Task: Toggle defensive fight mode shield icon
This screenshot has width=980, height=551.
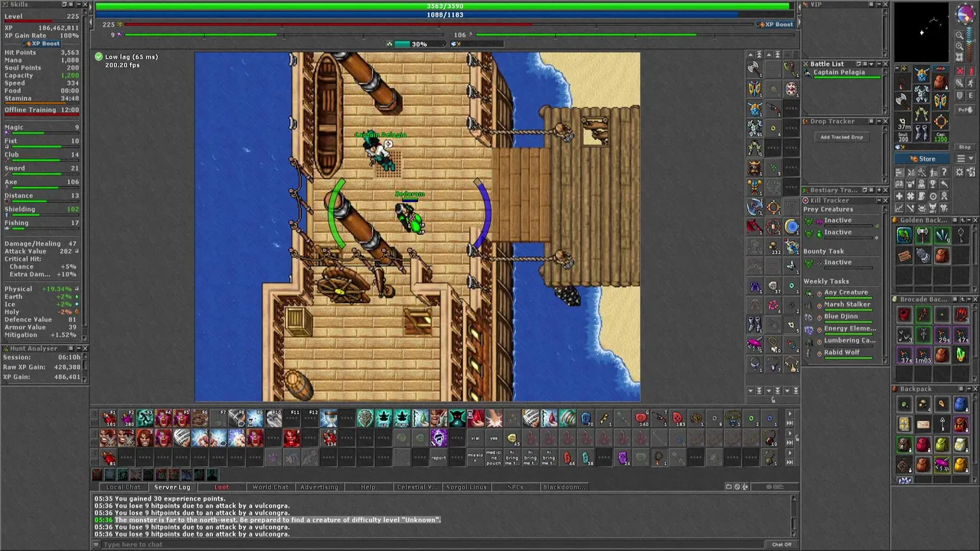Action: [960, 96]
